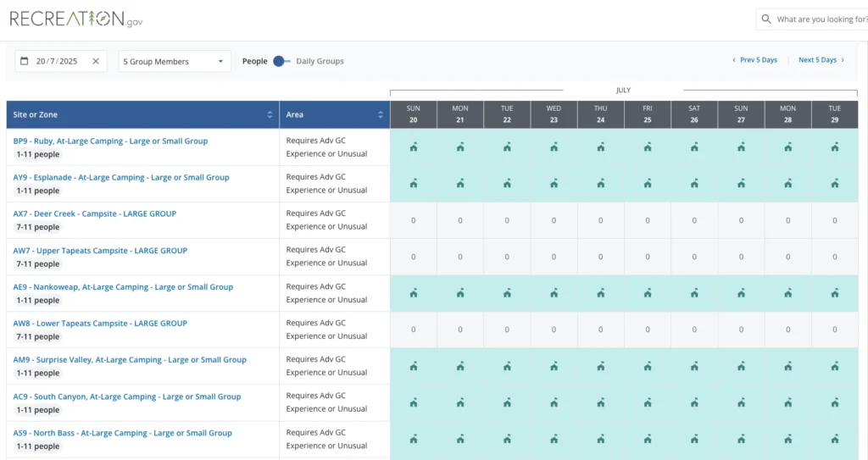Select AC9 South Canyon tent icon for Mon 28

tap(788, 403)
